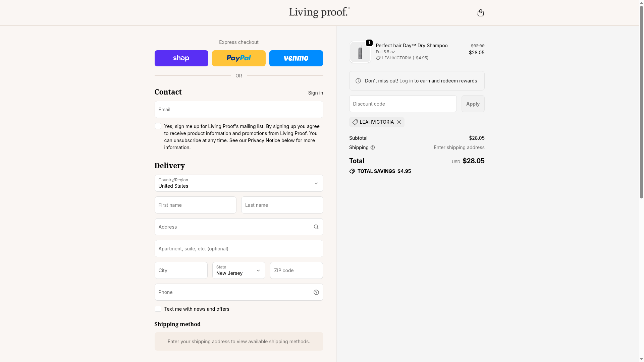This screenshot has width=644, height=362.
Task: Click the dry shampoo product thumbnail
Action: click(x=360, y=52)
